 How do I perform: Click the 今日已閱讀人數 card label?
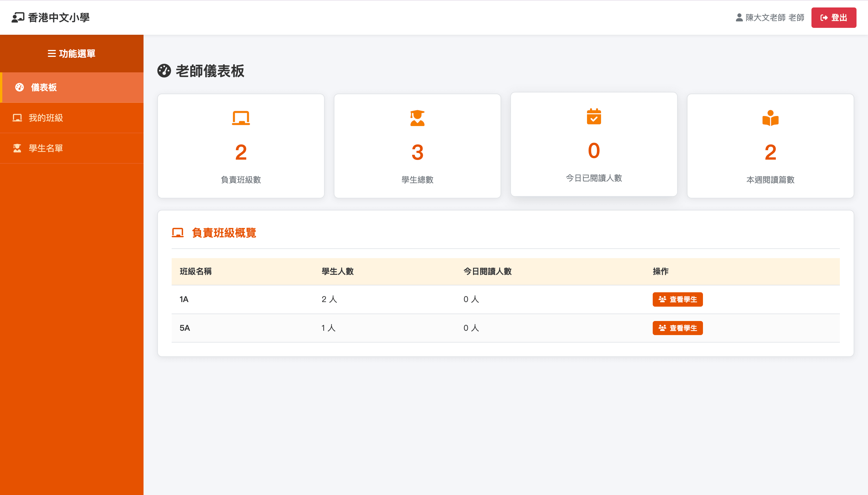point(594,178)
